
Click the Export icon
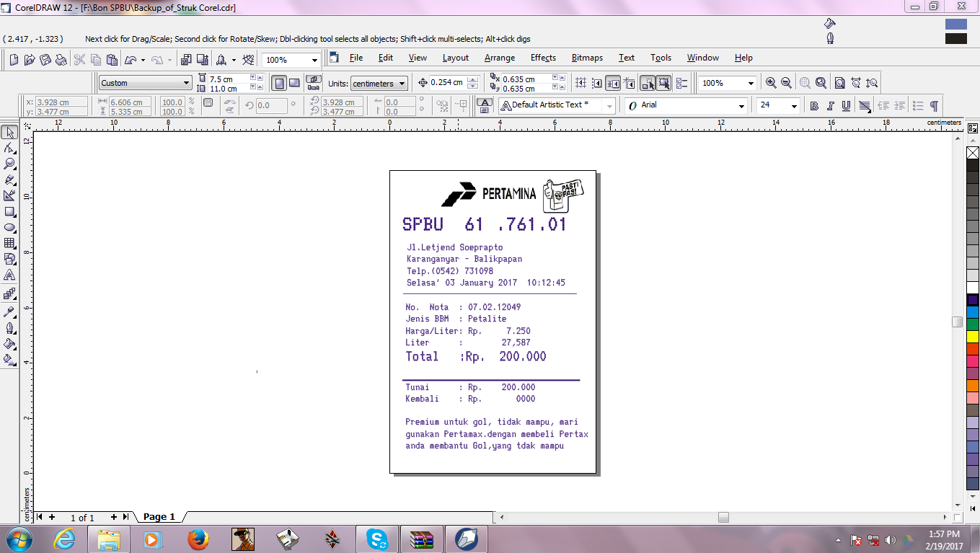click(202, 60)
